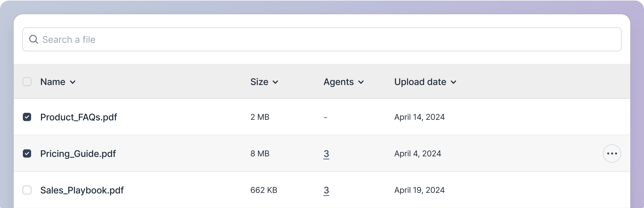Uncheck the Product_FAQs.pdf checkbox
This screenshot has width=644, height=208.
coord(27,117)
